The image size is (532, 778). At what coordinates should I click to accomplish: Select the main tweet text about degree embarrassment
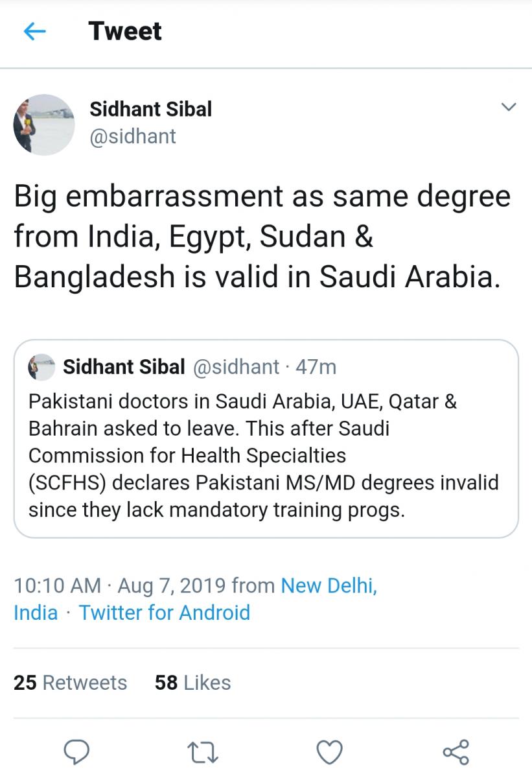(262, 237)
